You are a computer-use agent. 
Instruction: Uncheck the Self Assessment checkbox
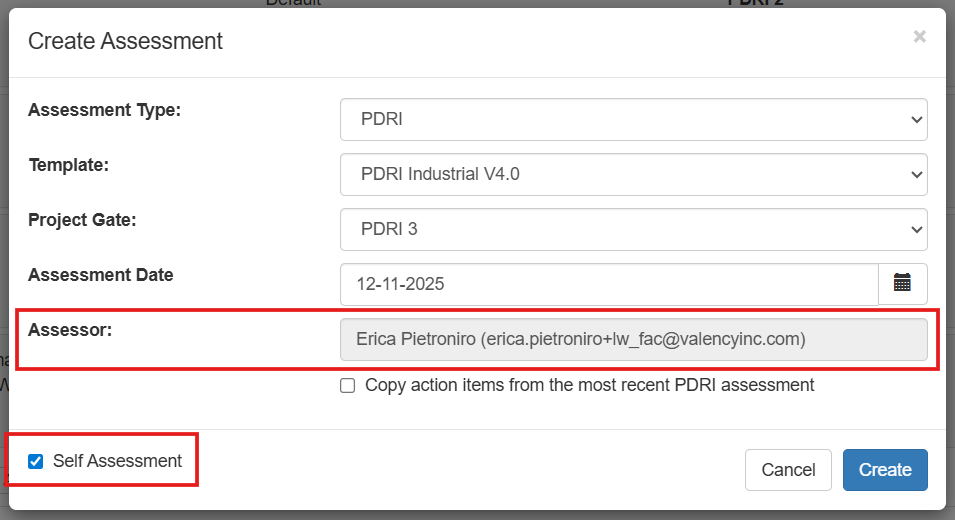coord(36,461)
